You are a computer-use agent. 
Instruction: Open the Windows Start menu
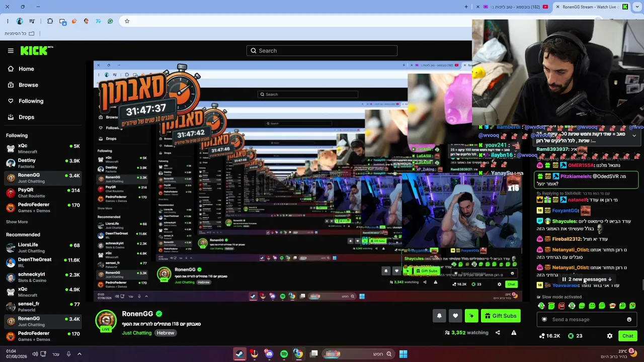coord(403,354)
